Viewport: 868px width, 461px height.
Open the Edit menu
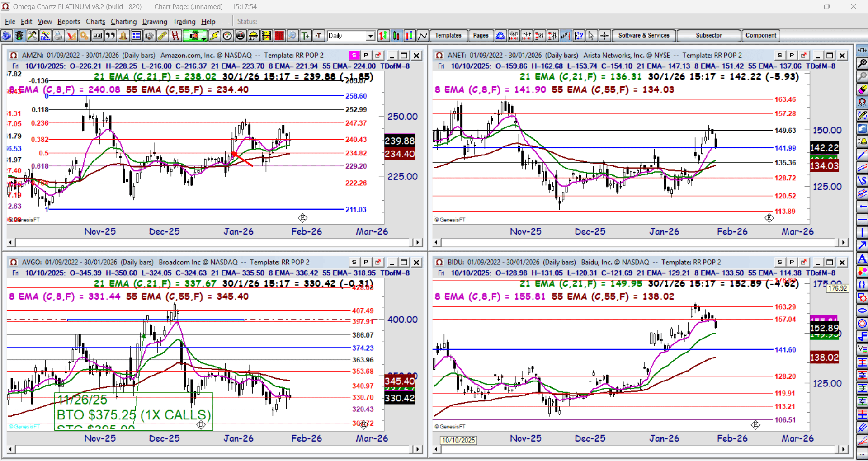coord(26,21)
